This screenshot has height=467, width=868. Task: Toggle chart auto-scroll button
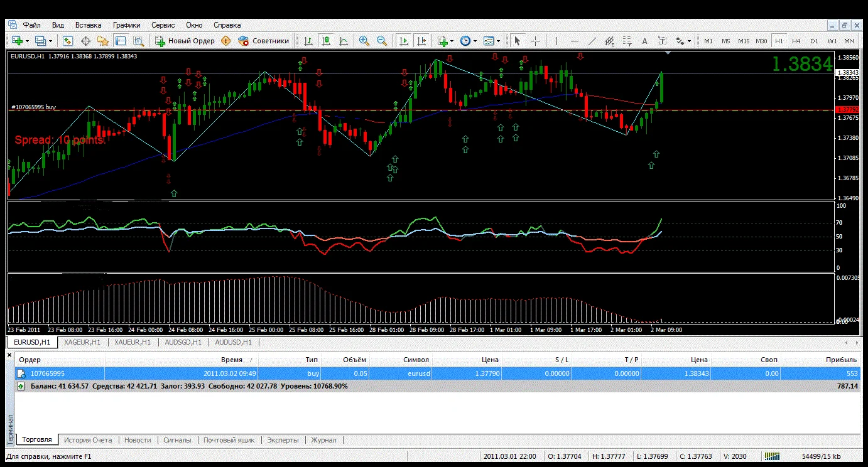pos(403,41)
